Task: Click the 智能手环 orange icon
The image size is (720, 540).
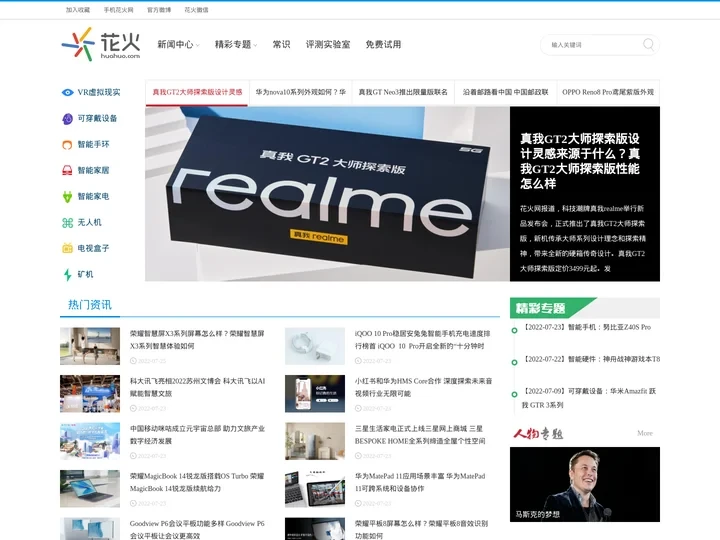Action: tap(68, 145)
